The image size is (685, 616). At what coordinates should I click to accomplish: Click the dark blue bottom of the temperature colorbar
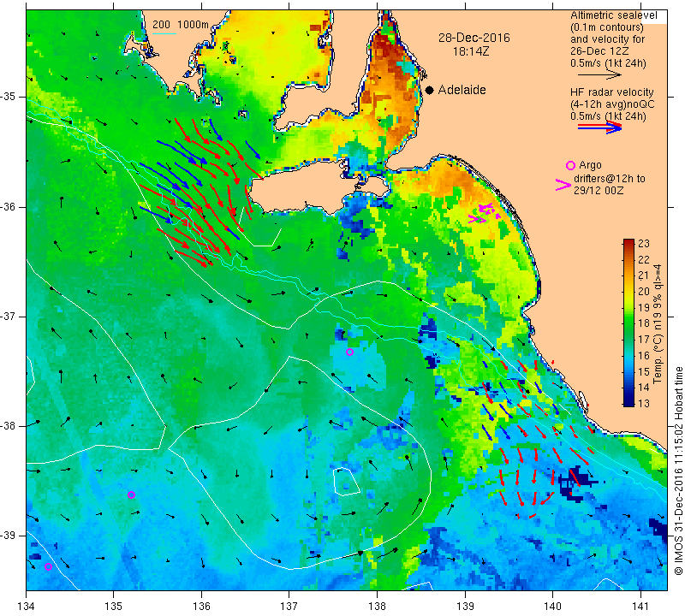(x=628, y=402)
